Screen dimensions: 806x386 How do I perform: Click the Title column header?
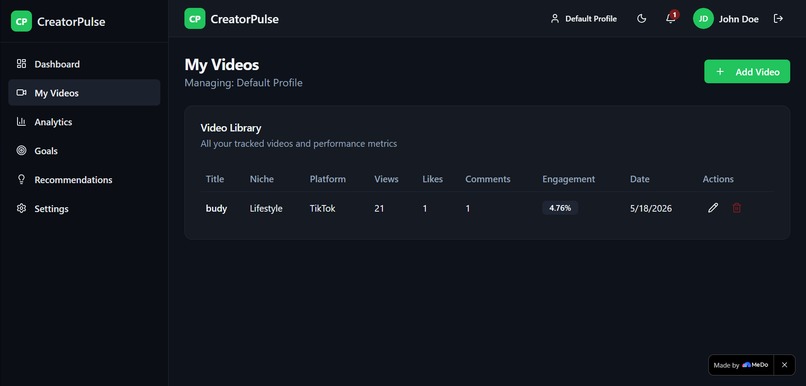215,179
